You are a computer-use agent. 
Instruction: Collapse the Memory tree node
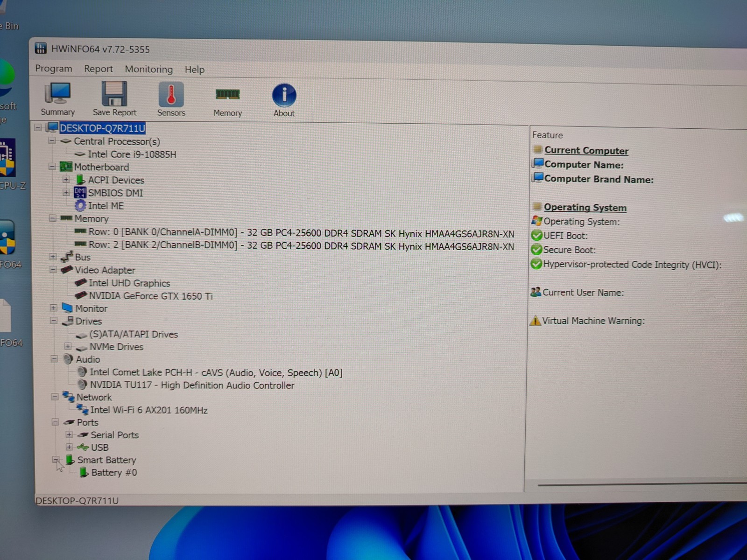click(52, 218)
